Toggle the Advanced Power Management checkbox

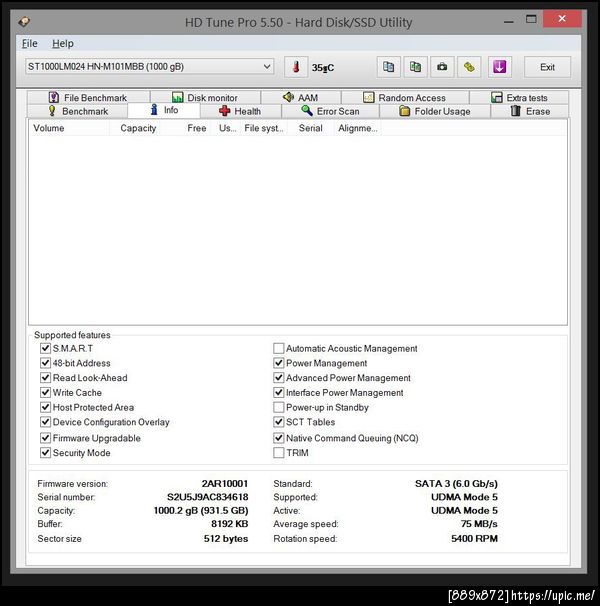278,378
